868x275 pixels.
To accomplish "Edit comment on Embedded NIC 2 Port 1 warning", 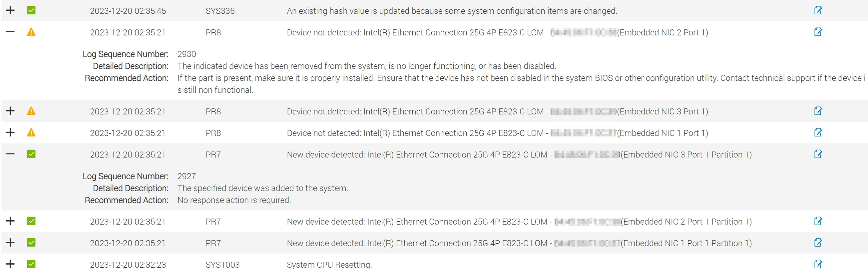I will tap(818, 32).
